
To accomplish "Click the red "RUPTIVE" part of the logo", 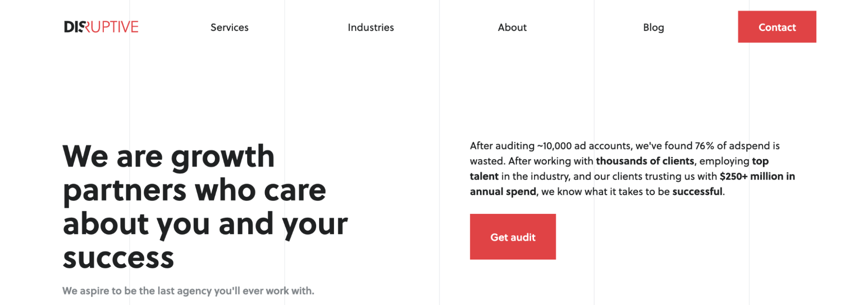I will pos(113,27).
